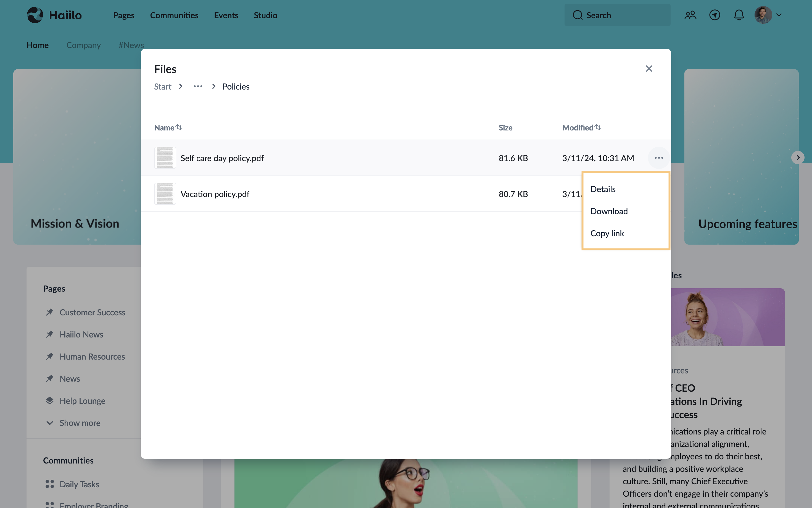Open Human Resources page link

[x=92, y=357]
